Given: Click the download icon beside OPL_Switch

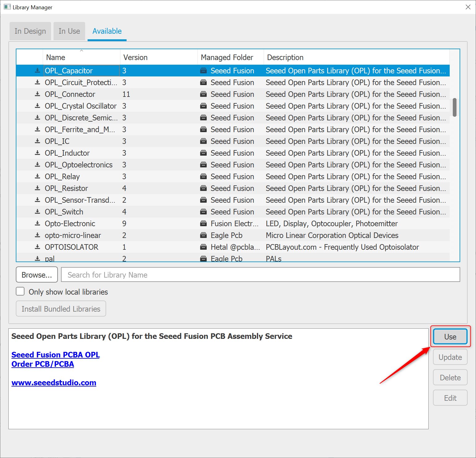Looking at the screenshot, I should 37,212.
